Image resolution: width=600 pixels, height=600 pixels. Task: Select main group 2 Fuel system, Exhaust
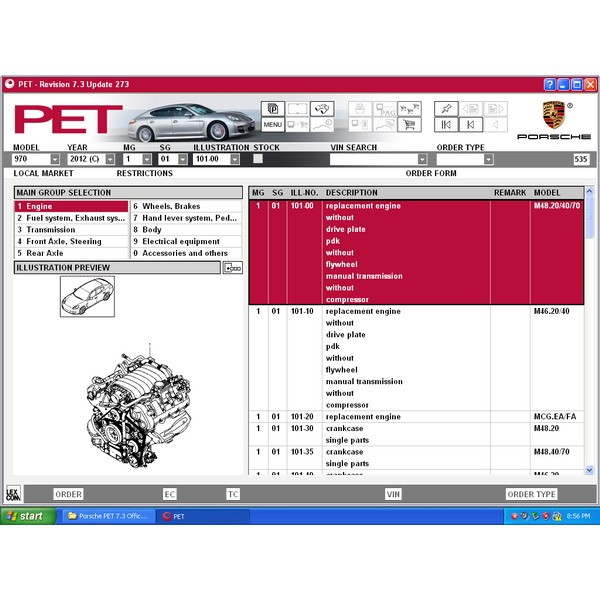72,218
